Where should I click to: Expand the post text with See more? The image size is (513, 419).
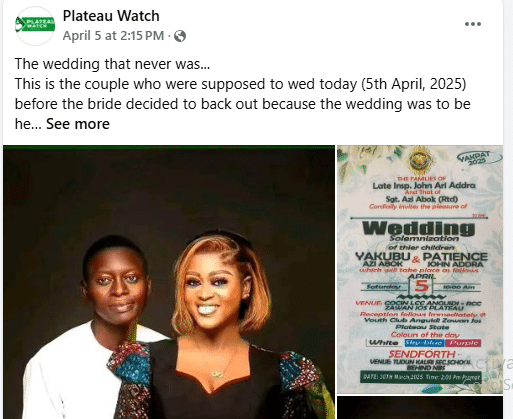coord(78,124)
